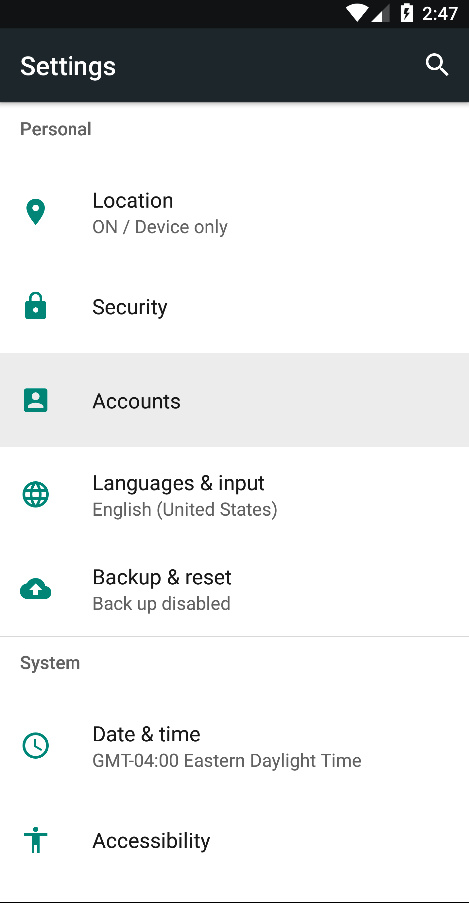Select the 'ON / Device only' subtitle
The width and height of the screenshot is (469, 903).
[160, 227]
